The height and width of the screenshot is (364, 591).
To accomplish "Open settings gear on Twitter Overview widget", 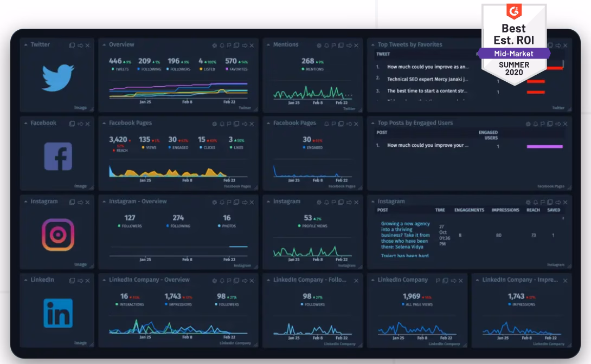I will 215,45.
